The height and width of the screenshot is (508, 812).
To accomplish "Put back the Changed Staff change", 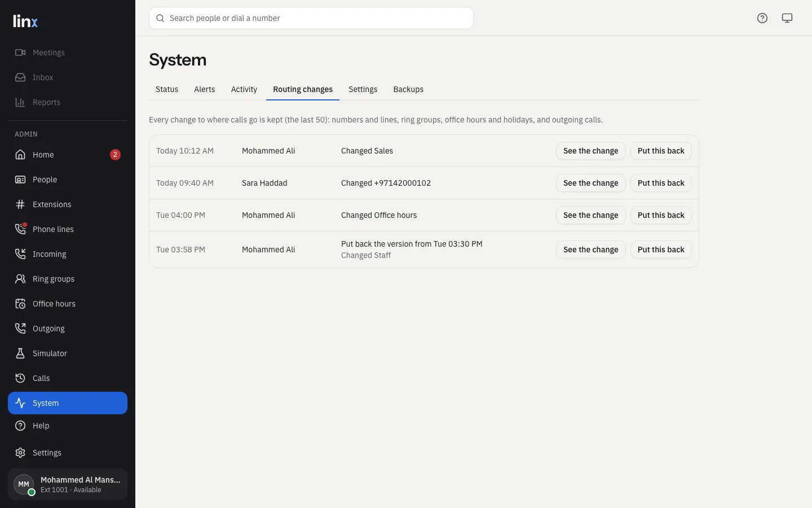I will (x=661, y=249).
